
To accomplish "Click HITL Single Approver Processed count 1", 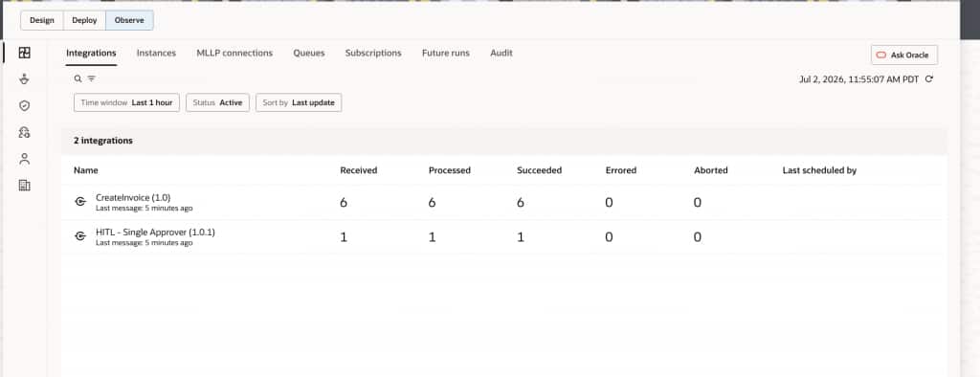I will (432, 237).
